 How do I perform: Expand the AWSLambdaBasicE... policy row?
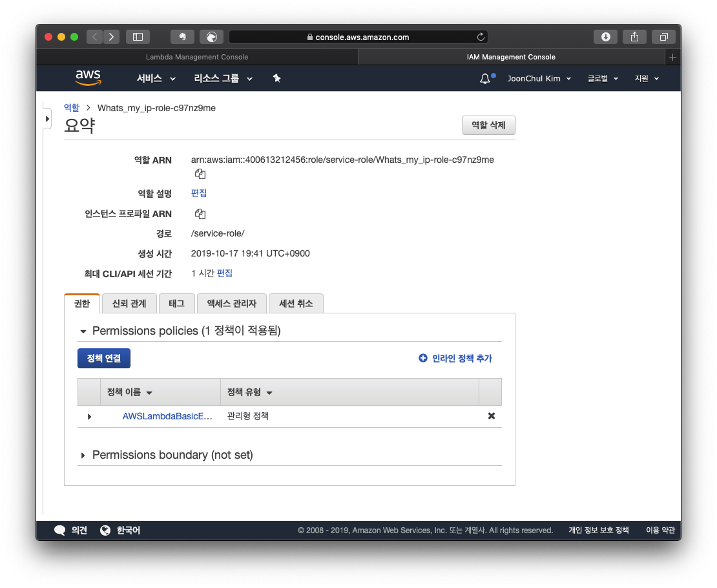tap(89, 416)
